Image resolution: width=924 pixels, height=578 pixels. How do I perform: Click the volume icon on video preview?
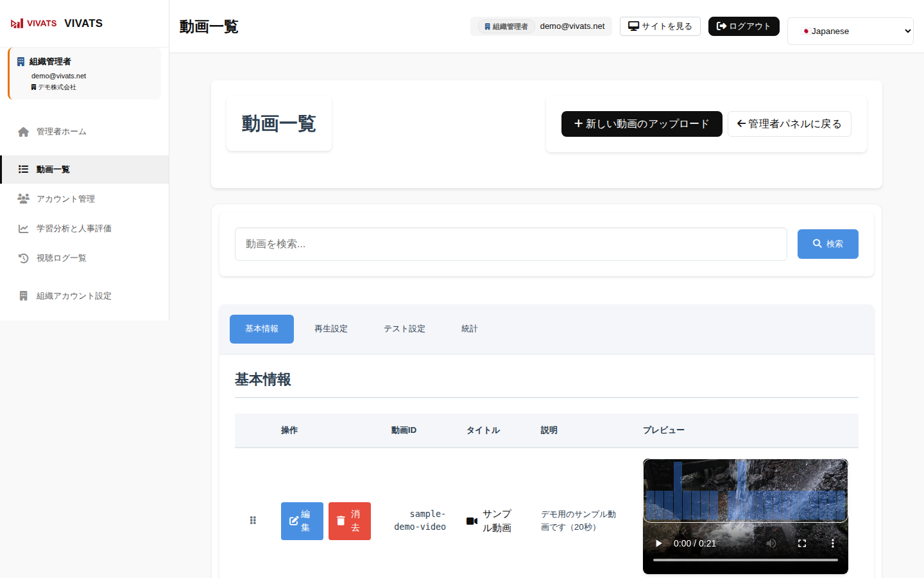click(771, 543)
